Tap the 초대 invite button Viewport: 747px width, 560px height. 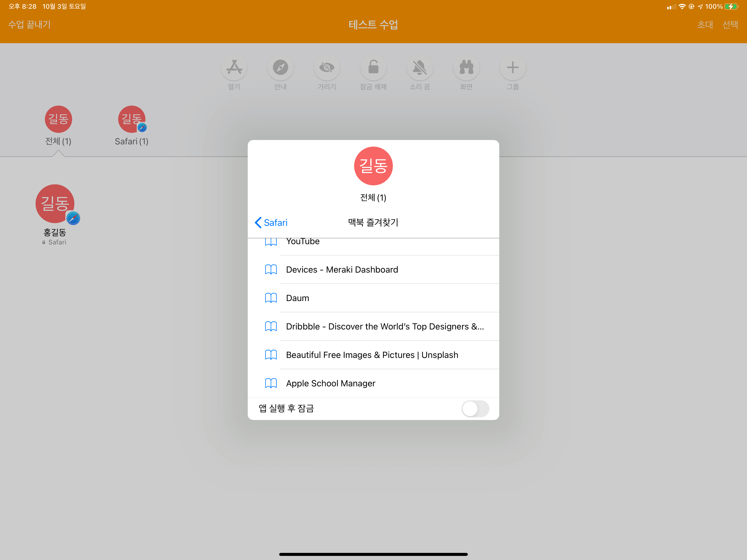click(705, 24)
